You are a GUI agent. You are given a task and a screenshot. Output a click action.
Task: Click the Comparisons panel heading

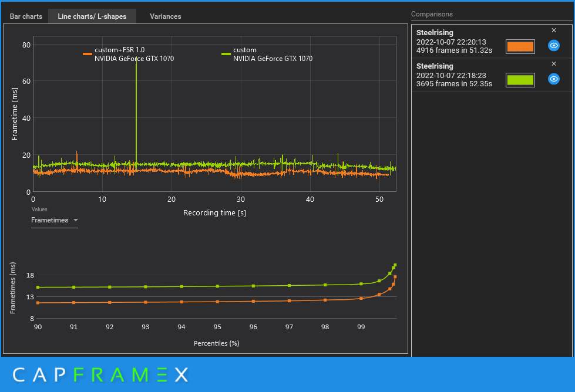[x=432, y=14]
